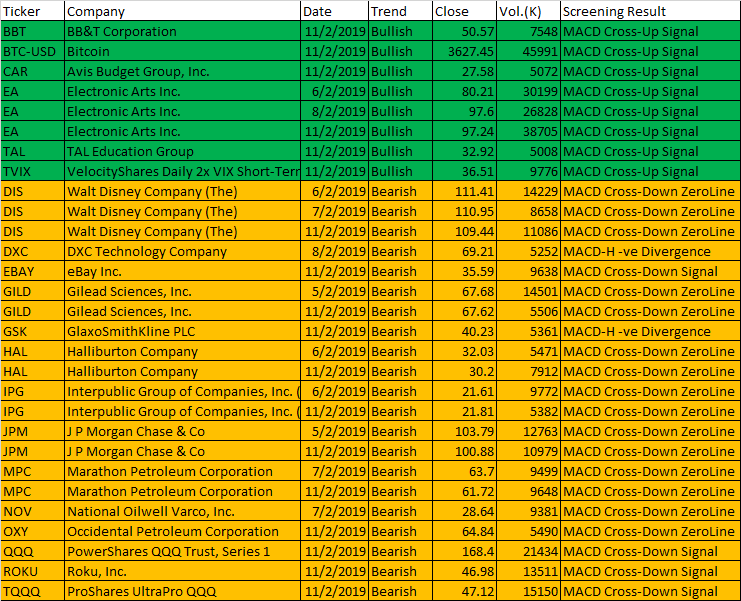Select the eBay Inc. company cell
The width and height of the screenshot is (741, 601).
click(182, 271)
